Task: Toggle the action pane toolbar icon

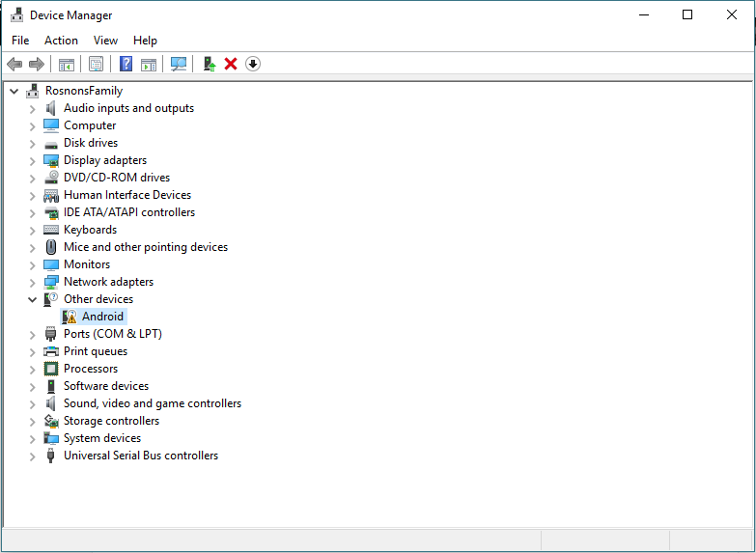Action: 149,64
